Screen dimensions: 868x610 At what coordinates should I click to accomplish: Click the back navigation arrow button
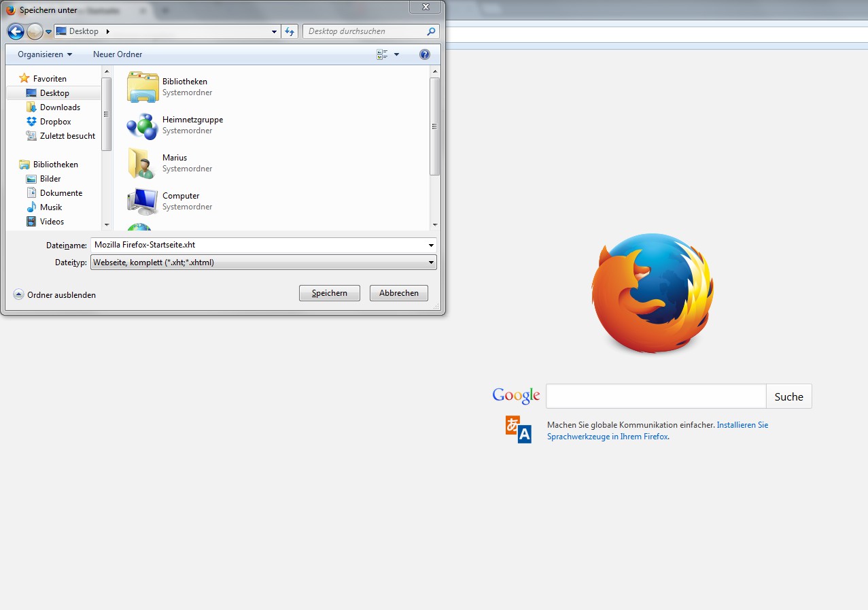click(x=16, y=31)
